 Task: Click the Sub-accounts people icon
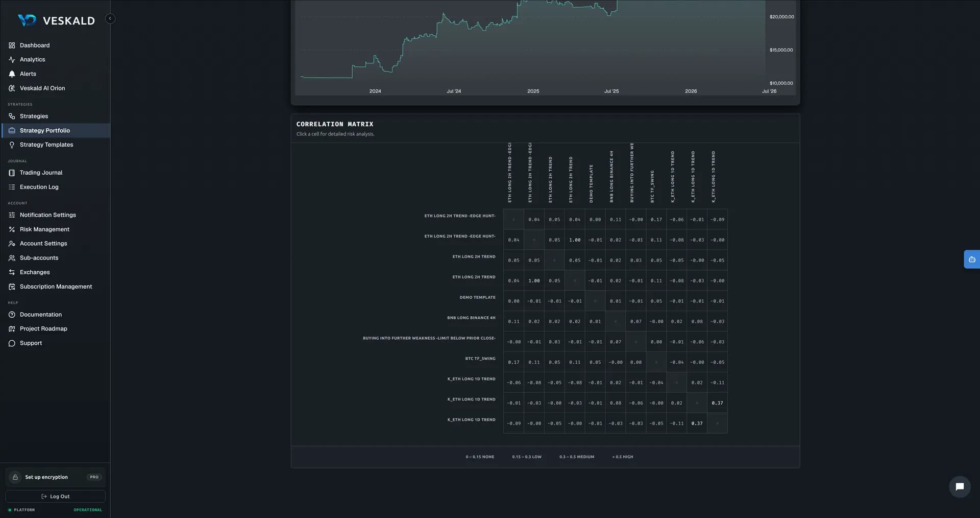12,258
